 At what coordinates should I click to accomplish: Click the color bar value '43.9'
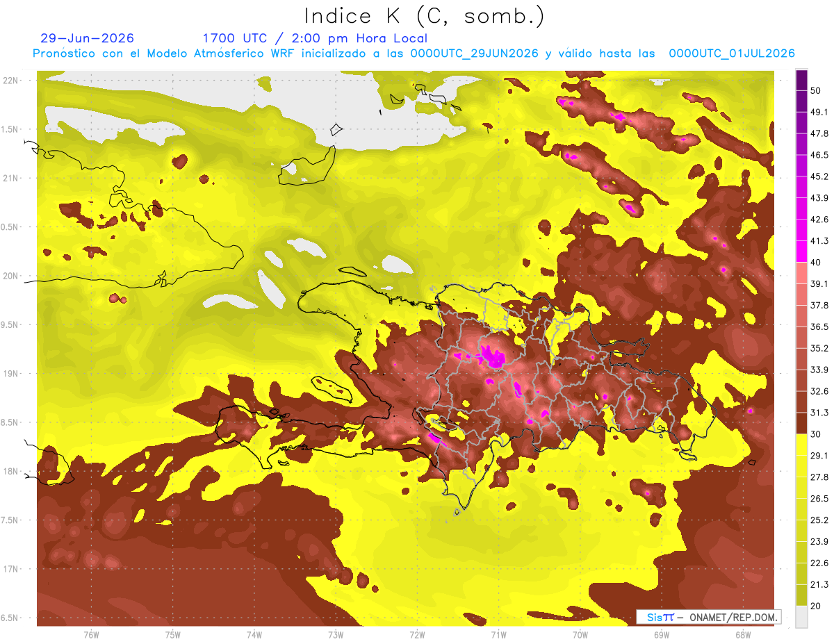pyautogui.click(x=819, y=198)
